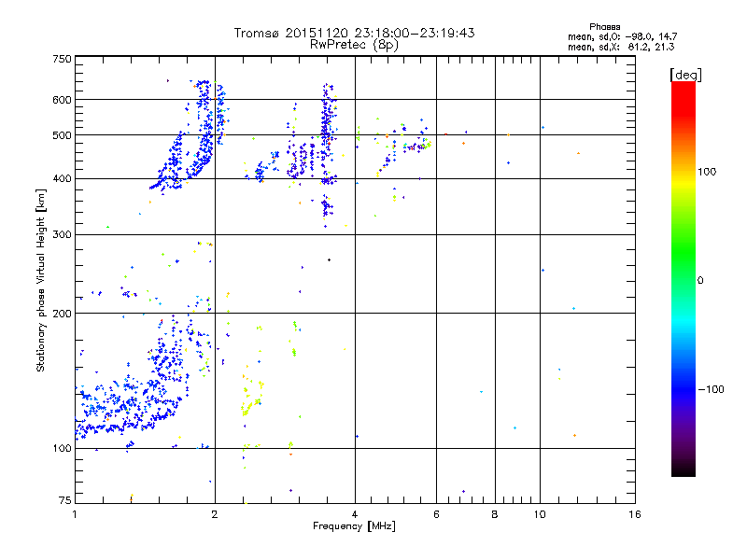The height and width of the screenshot is (560, 747).
Task: Click the 'Frequency [MHz]' axis label
Action: tap(354, 526)
